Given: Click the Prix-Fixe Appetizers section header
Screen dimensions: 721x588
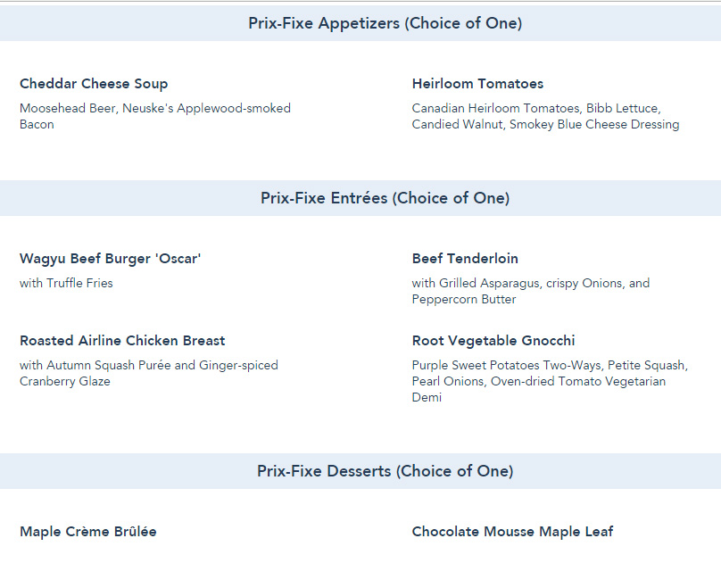Looking at the screenshot, I should click(385, 23).
